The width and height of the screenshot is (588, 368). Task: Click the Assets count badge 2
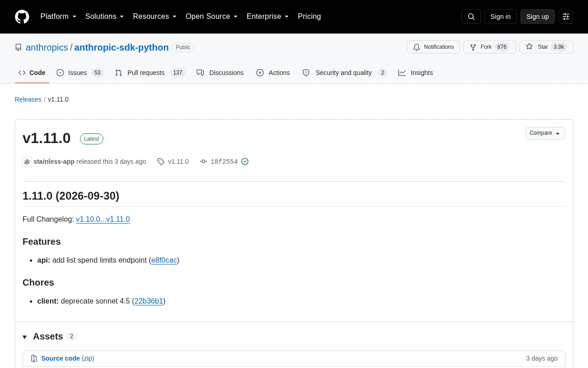tap(71, 336)
